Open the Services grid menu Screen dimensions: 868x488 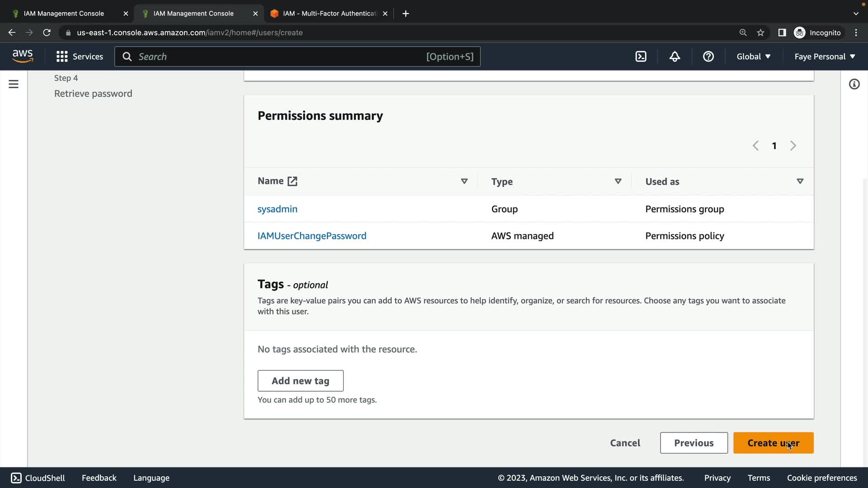click(x=80, y=56)
